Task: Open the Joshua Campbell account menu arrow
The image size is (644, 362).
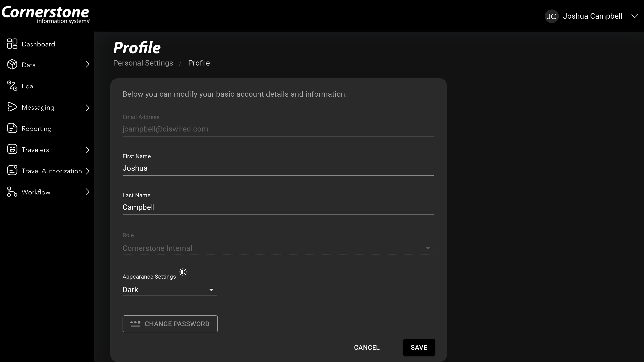Action: pyautogui.click(x=635, y=16)
